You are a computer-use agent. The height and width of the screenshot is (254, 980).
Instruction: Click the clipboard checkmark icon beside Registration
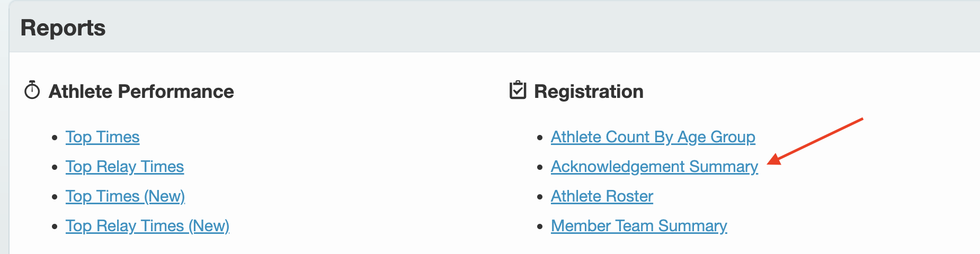coord(518,90)
